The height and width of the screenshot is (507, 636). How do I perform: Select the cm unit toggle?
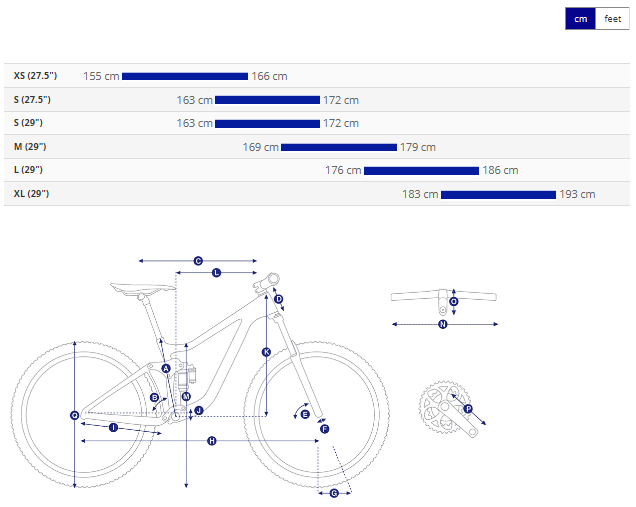pyautogui.click(x=581, y=19)
